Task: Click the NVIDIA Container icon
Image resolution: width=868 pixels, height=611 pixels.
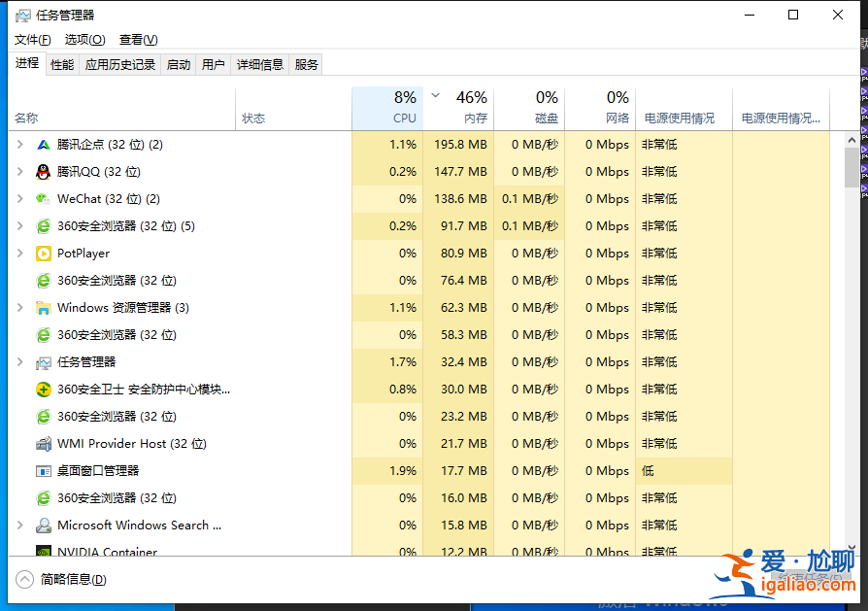Action: [x=43, y=552]
